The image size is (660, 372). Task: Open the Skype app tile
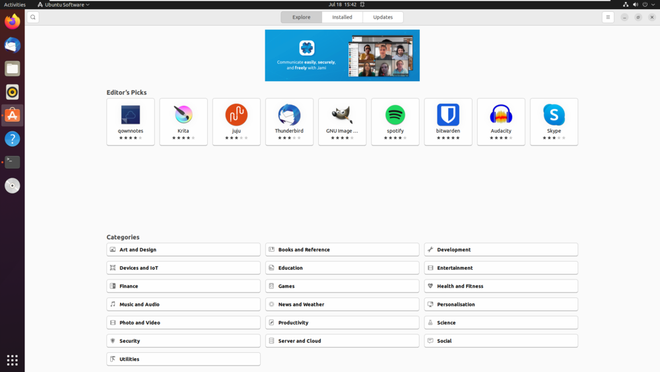(554, 122)
